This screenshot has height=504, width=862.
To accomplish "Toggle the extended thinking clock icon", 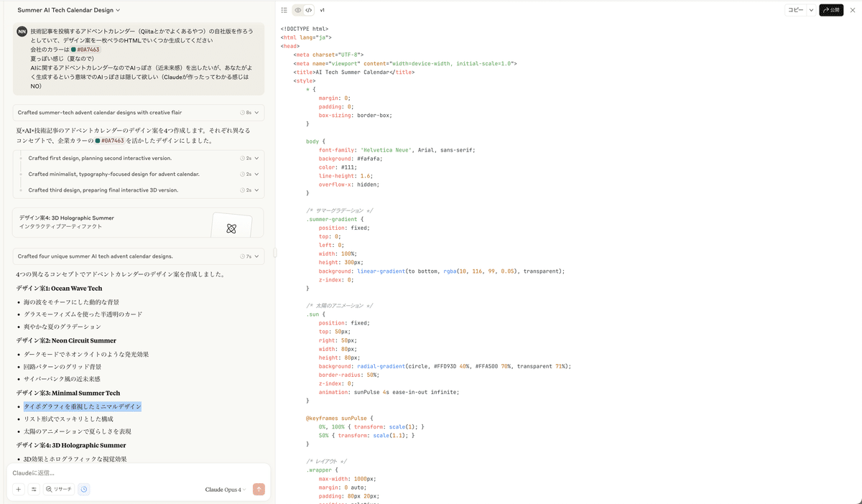I will click(x=84, y=490).
